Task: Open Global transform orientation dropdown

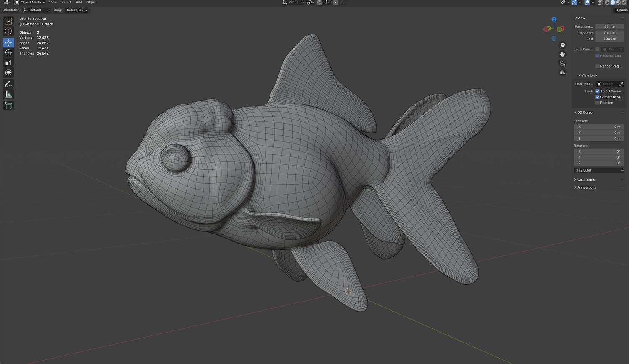Action: click(x=293, y=3)
